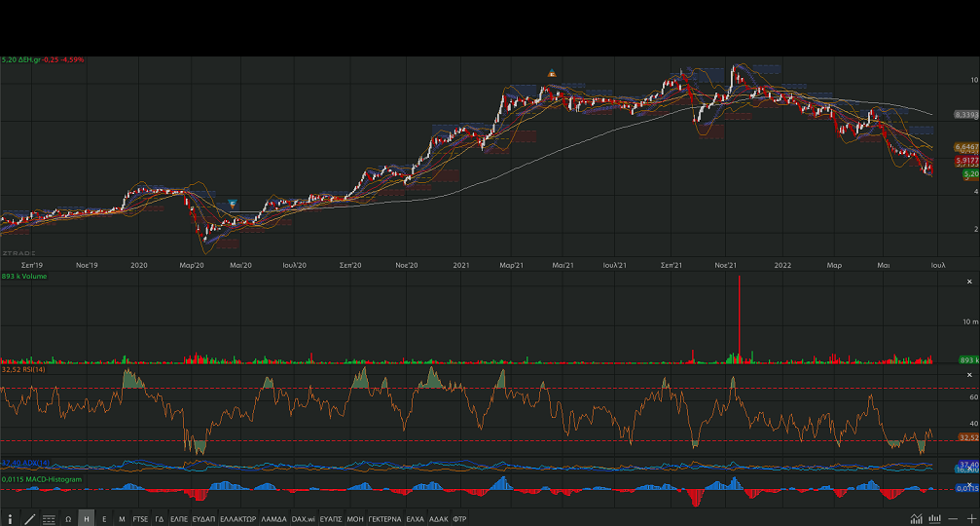Zoom out with the minus icon
Screen dimensions: 980x526
point(954,518)
